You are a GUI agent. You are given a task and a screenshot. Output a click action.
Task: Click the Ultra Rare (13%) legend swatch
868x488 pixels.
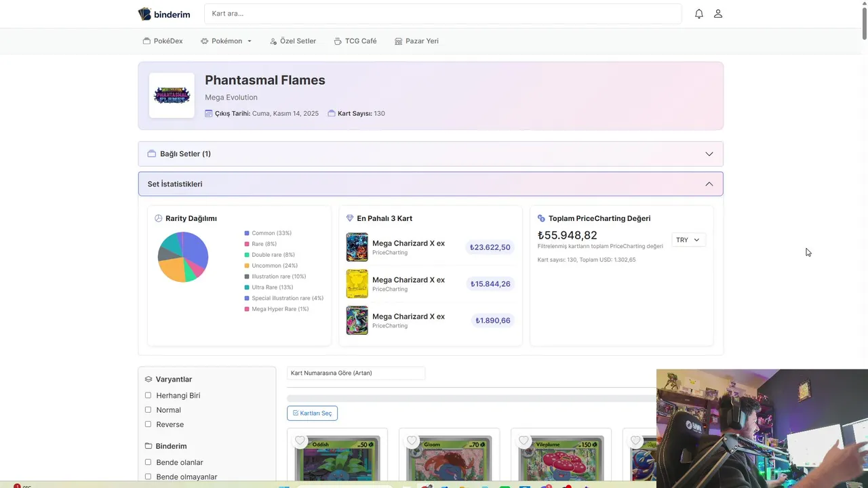(247, 287)
